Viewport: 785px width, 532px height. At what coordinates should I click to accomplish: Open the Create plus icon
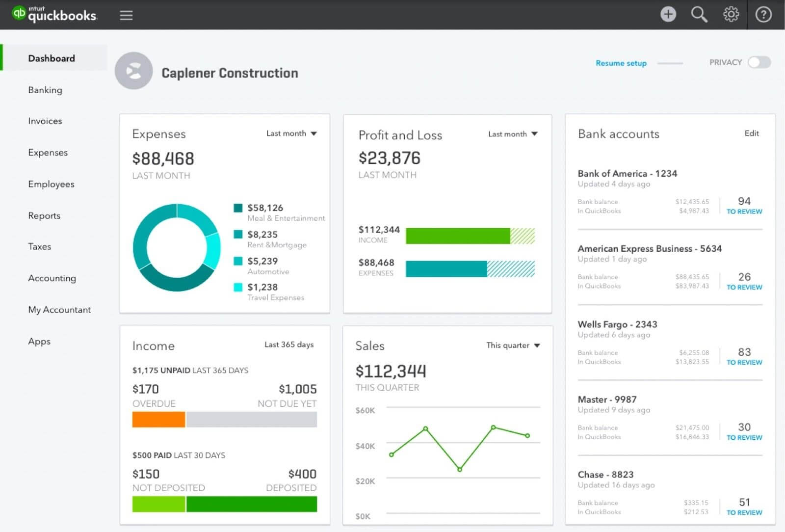tap(668, 14)
